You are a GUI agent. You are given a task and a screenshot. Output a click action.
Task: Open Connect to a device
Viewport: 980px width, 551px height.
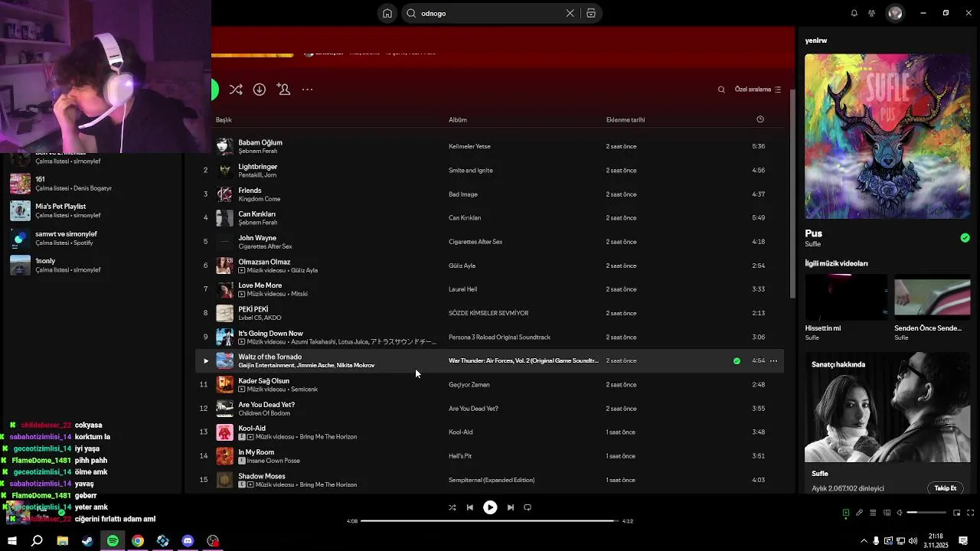pyautogui.click(x=887, y=513)
